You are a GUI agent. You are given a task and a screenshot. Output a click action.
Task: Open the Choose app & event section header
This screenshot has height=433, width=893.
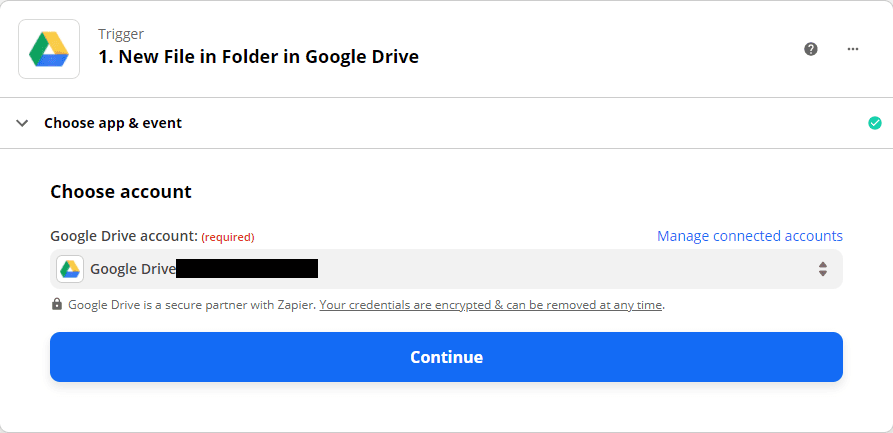113,123
